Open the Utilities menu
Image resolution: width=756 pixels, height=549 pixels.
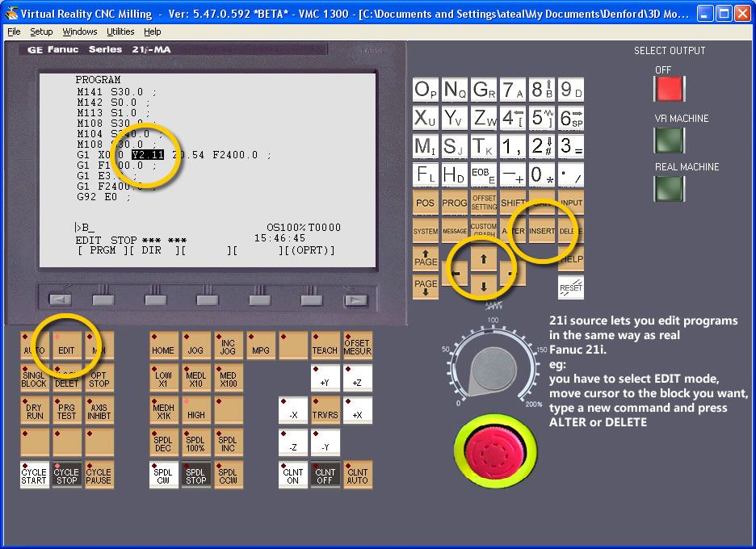click(x=120, y=31)
